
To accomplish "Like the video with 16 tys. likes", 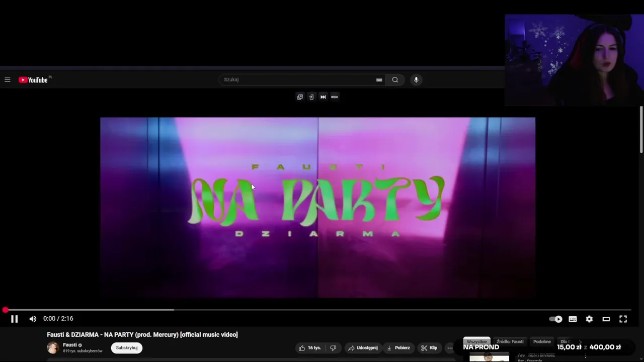I will tap(310, 348).
